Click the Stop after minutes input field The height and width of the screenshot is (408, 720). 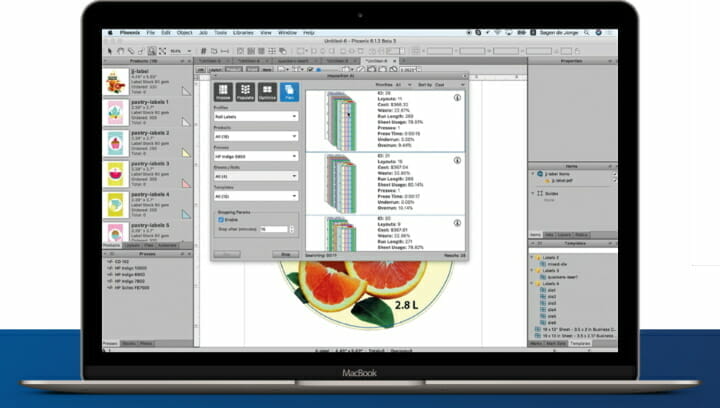click(274, 229)
